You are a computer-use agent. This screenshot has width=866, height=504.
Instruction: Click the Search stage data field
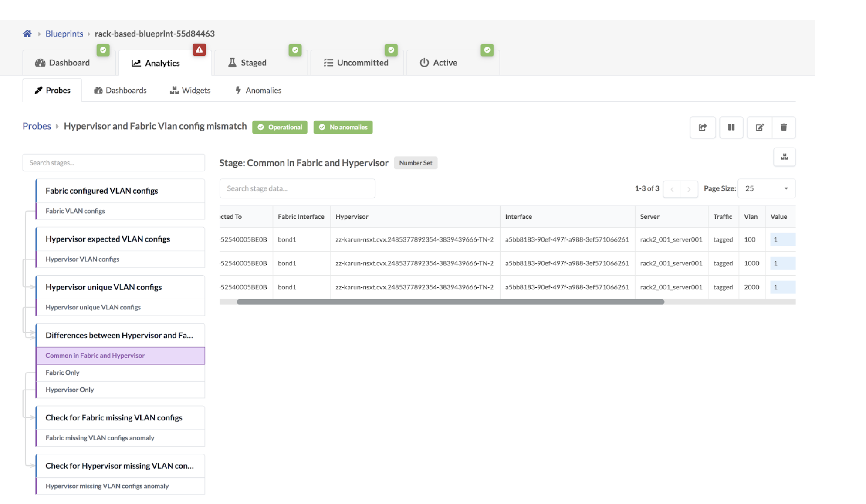tap(297, 188)
